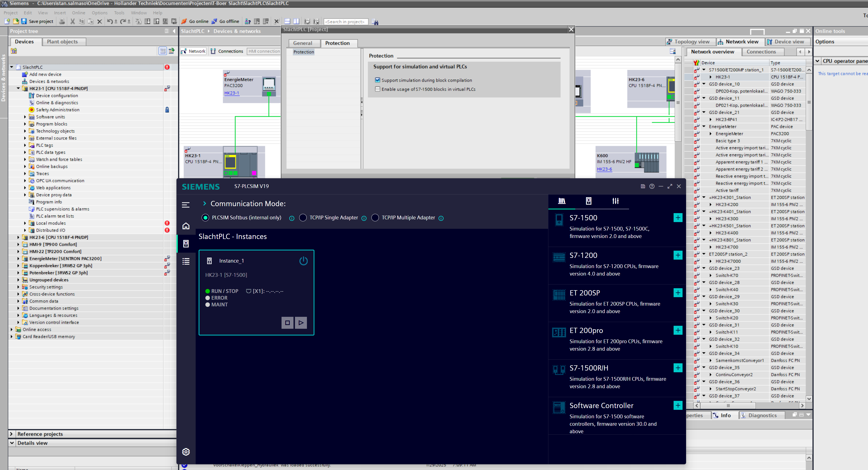
Task: Select TCP/IP Multiple Adapter communication mode
Action: [375, 218]
